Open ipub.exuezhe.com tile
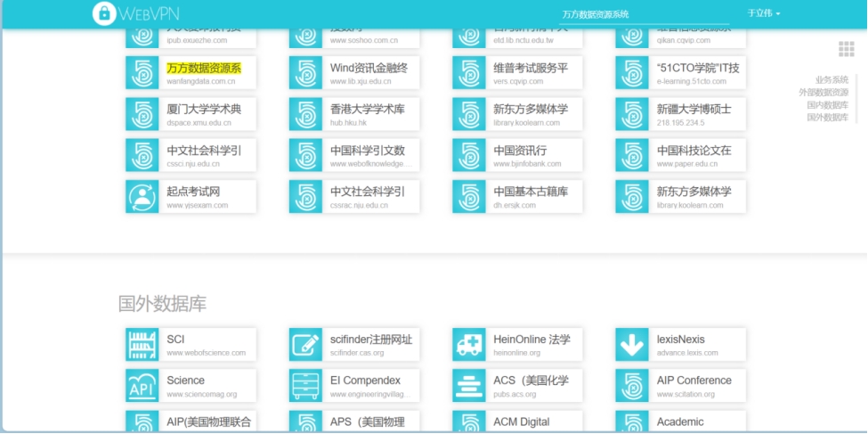868x434 pixels. pos(191,37)
